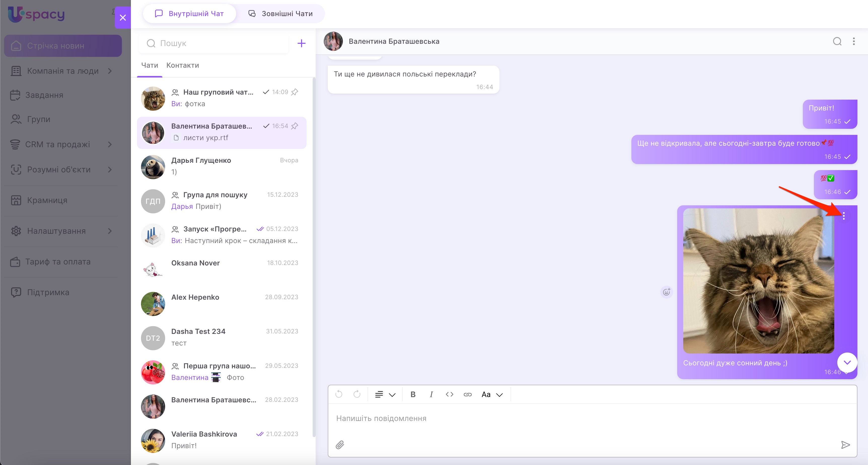
Task: Click the plus icon to create chat
Action: (x=301, y=43)
